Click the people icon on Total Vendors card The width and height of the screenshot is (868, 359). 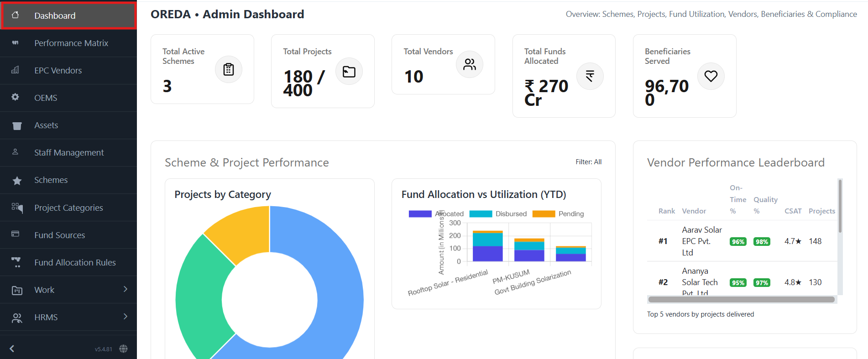click(469, 64)
